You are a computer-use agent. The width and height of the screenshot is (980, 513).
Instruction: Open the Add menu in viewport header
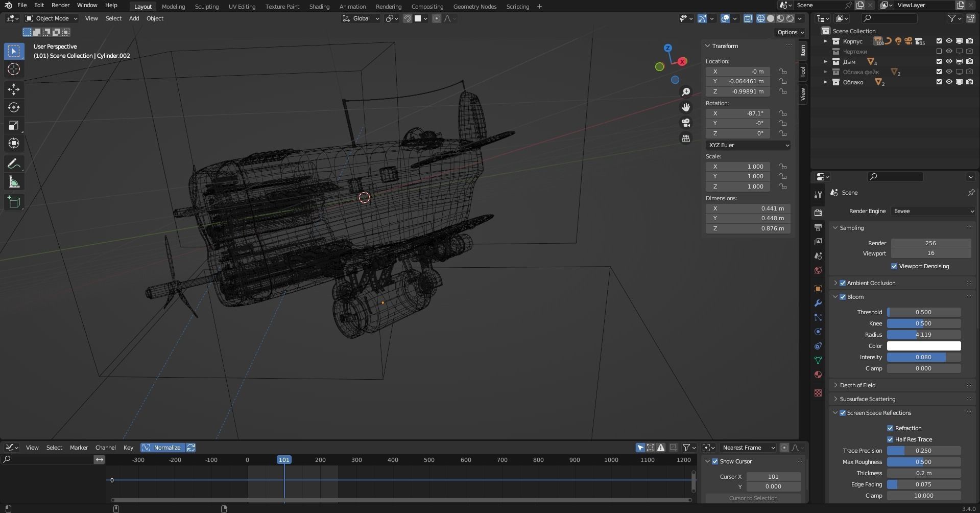click(x=134, y=18)
